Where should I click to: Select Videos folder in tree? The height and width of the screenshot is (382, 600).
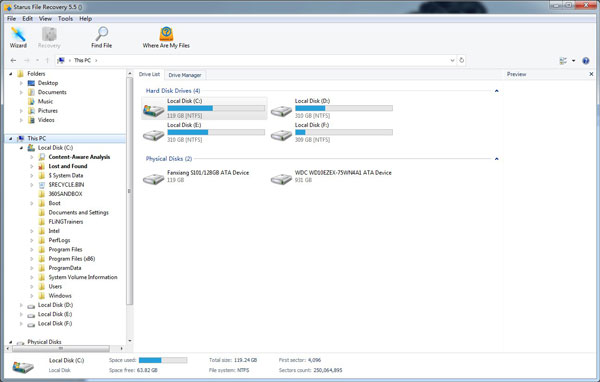(46, 120)
